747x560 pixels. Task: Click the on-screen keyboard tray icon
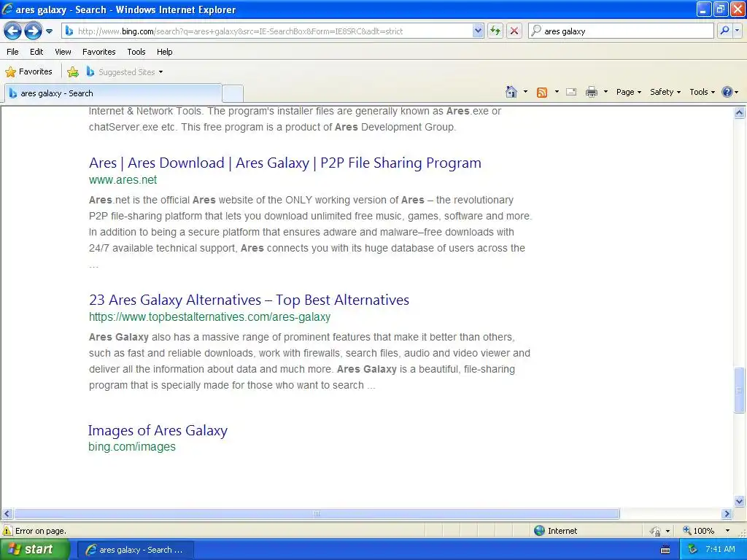[x=665, y=550]
